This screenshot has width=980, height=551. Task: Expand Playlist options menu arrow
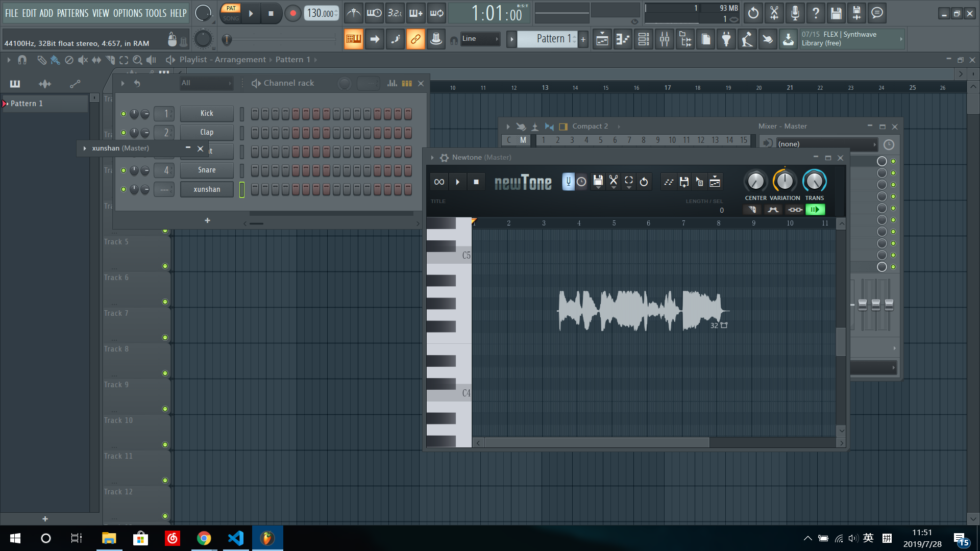pos(9,60)
